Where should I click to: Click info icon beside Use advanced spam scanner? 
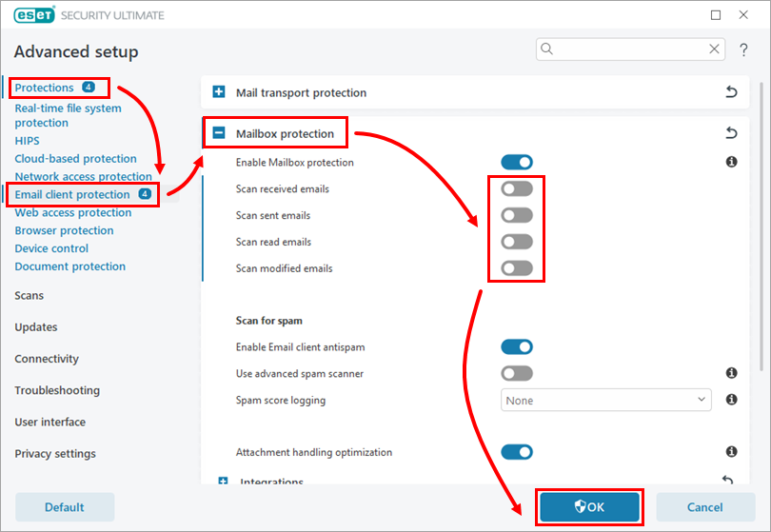731,374
